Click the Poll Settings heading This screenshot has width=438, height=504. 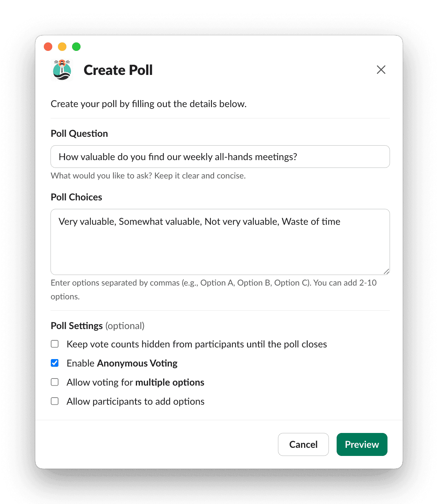tap(77, 326)
